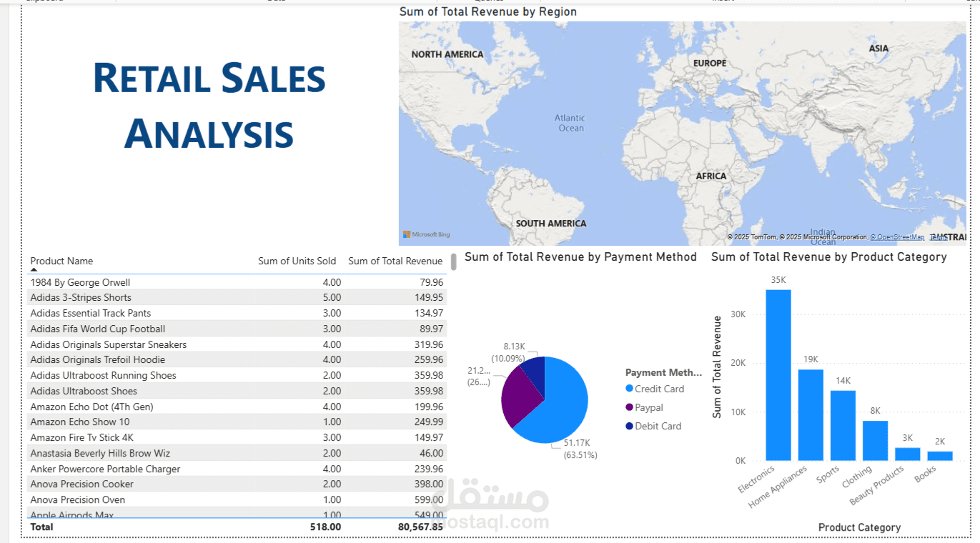The width and height of the screenshot is (980, 543).
Task: Click the Credit Card legend color dot
Action: click(629, 389)
